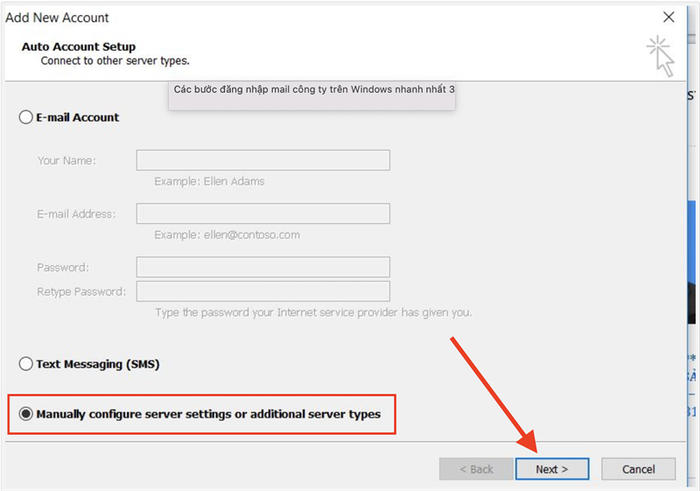Click the Your Name input field

pos(263,160)
